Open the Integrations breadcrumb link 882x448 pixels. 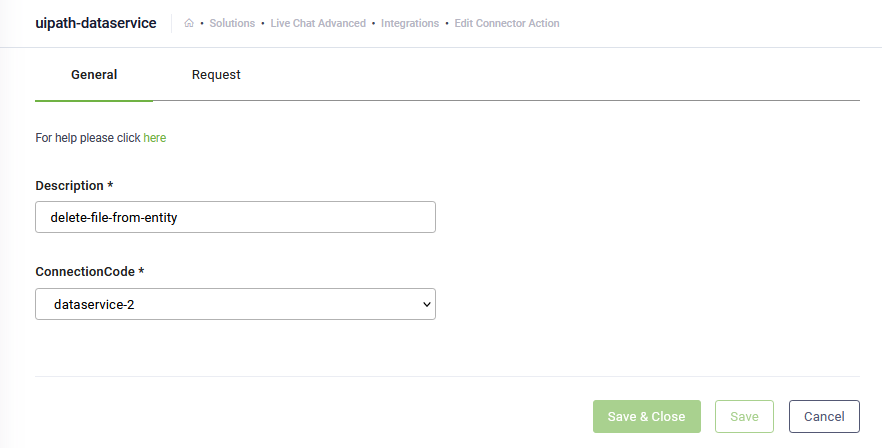point(410,23)
